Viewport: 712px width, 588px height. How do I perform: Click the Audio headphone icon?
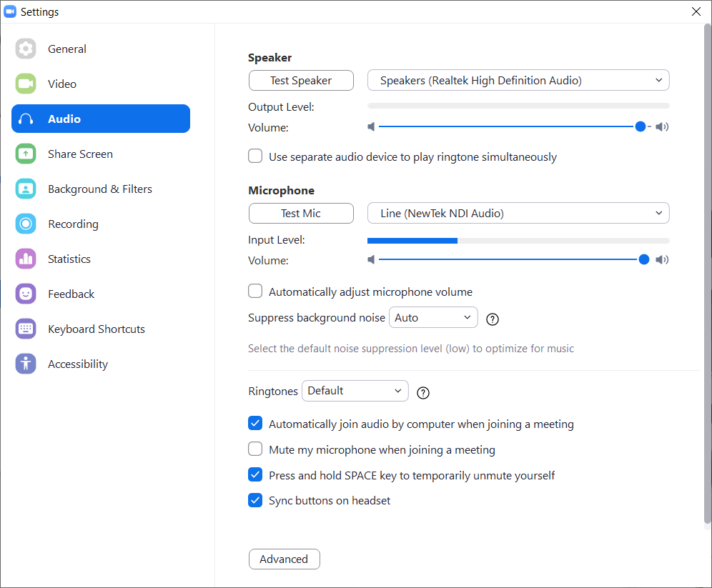coord(26,119)
